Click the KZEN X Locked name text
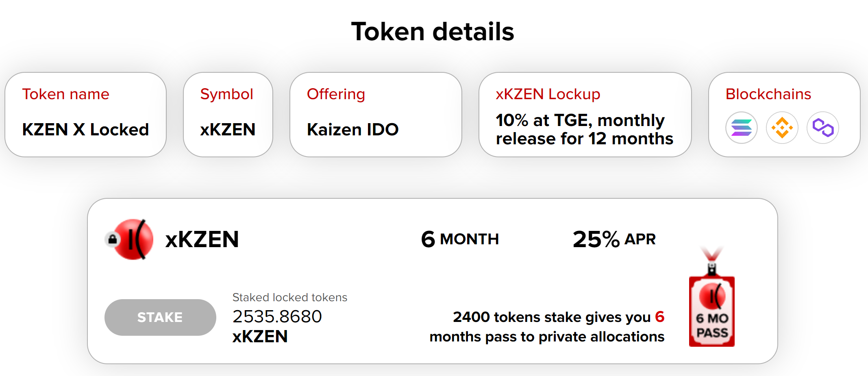The height and width of the screenshot is (376, 868). pyautogui.click(x=85, y=130)
